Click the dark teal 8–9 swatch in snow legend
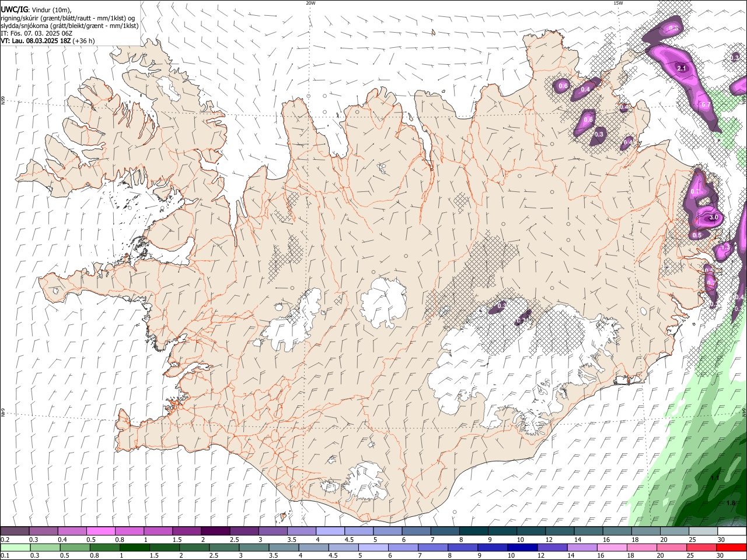This screenshot has width=747, height=560. (x=474, y=531)
